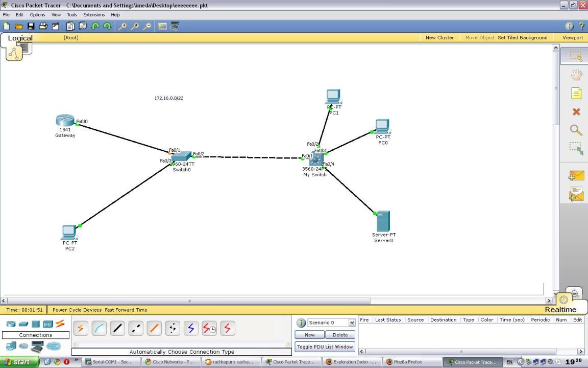The height and width of the screenshot is (368, 588).
Task: Open the Activity Wizard toolbar icon
Action: 56,26
